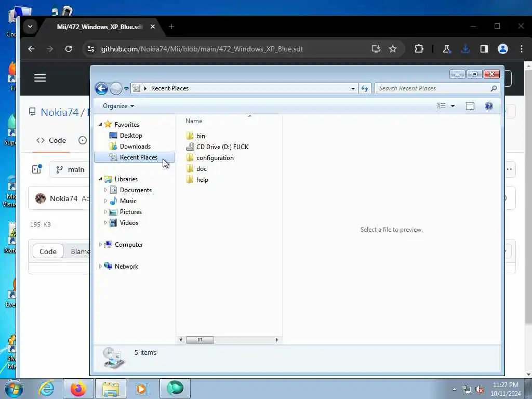The height and width of the screenshot is (399, 532).
Task: Collapse the Libraries tree group
Action: coord(100,179)
